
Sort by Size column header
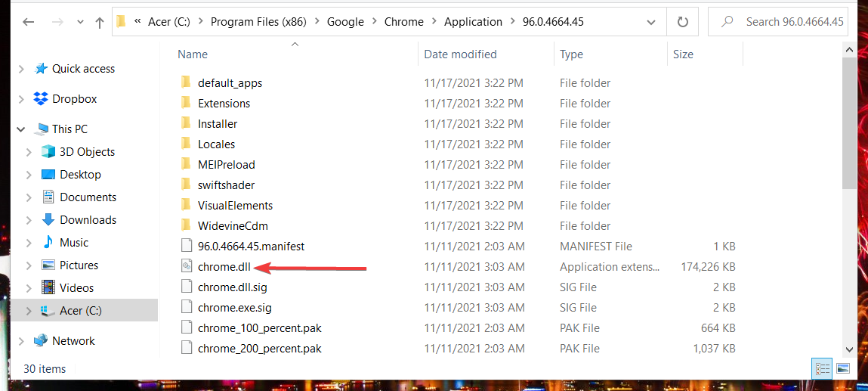(683, 54)
